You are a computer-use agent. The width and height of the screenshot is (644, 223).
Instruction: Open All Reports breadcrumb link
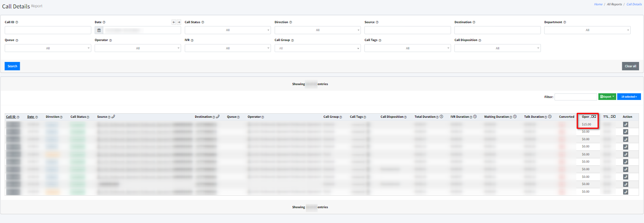point(614,5)
